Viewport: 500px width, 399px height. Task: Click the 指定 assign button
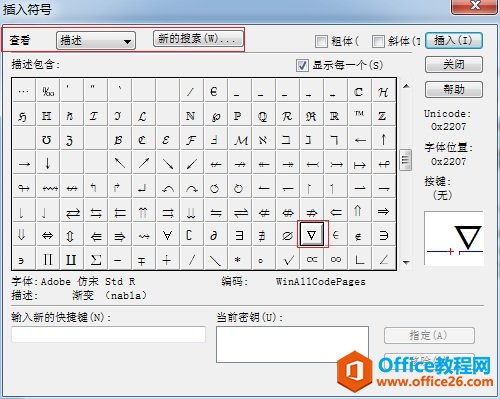(429, 335)
